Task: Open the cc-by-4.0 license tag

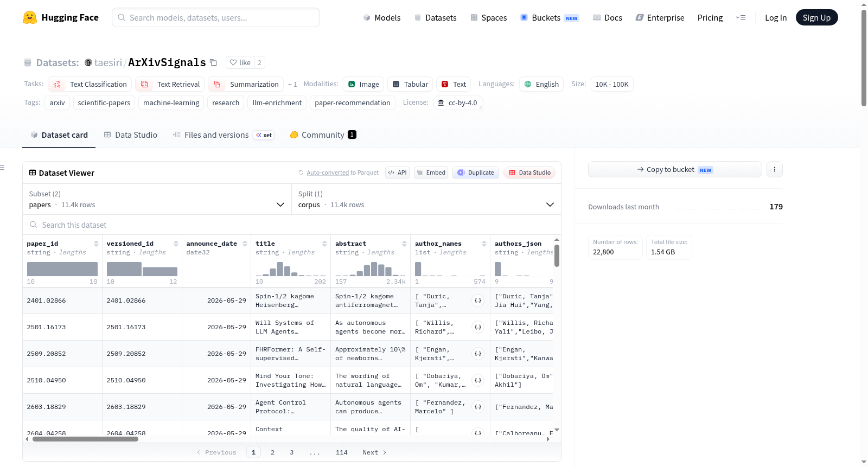Action: [x=458, y=103]
